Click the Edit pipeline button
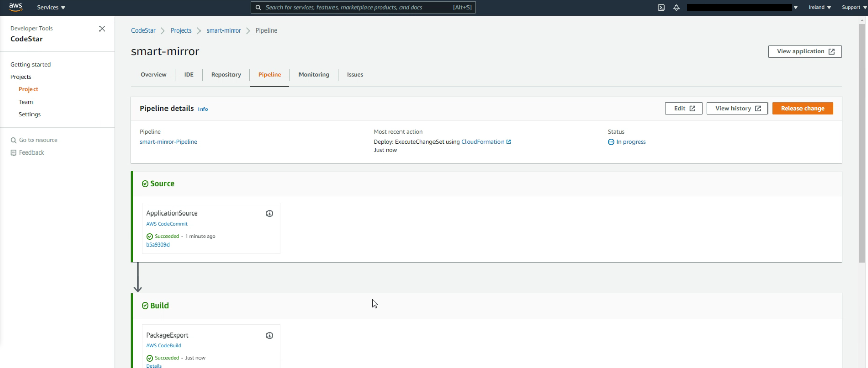Image resolution: width=868 pixels, height=368 pixels. click(x=684, y=108)
